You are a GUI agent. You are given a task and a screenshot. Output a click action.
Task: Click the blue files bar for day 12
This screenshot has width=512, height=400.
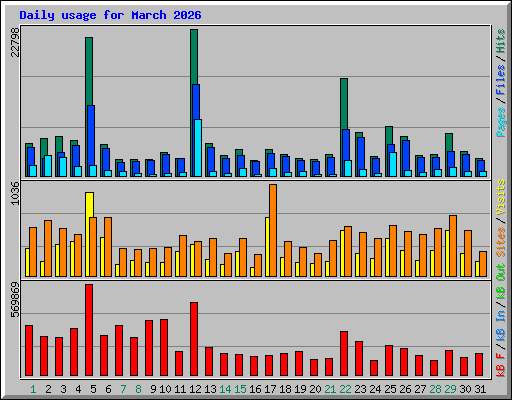[196, 102]
